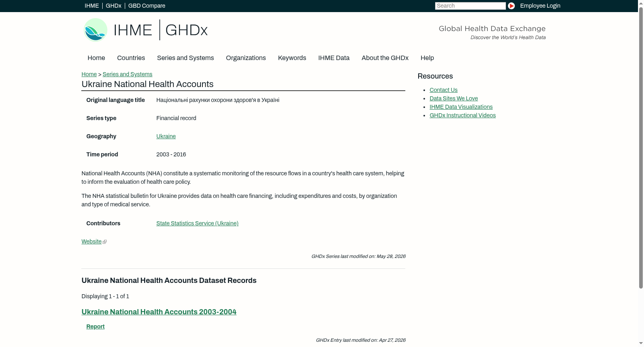
Task: Focus the Search input field
Action: pos(470,6)
